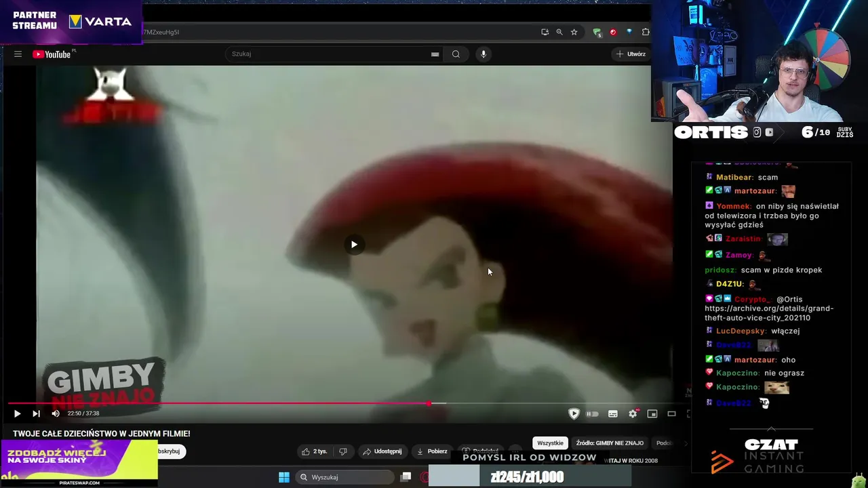Click LucDeepsky username in chat
The height and width of the screenshot is (488, 868).
[741, 331]
